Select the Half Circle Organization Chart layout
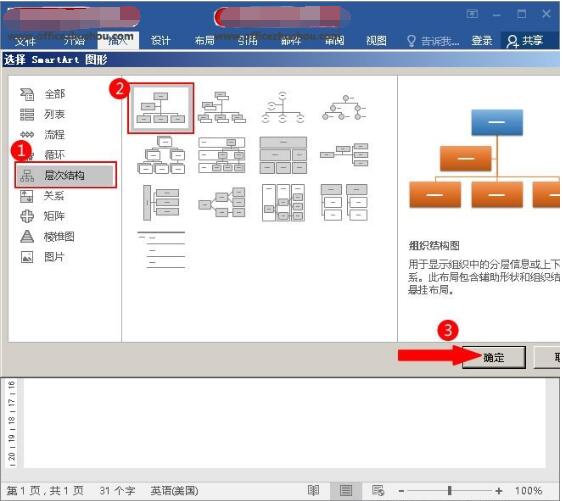 (283, 107)
